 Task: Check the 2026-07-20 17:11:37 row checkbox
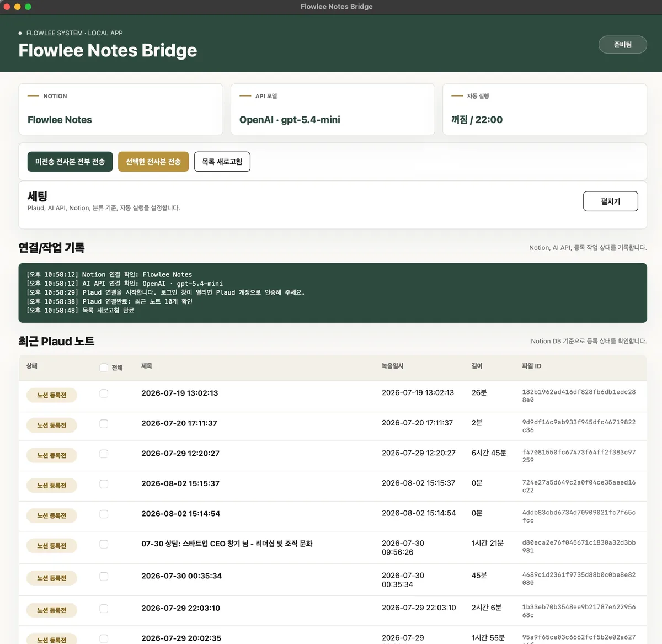point(104,424)
